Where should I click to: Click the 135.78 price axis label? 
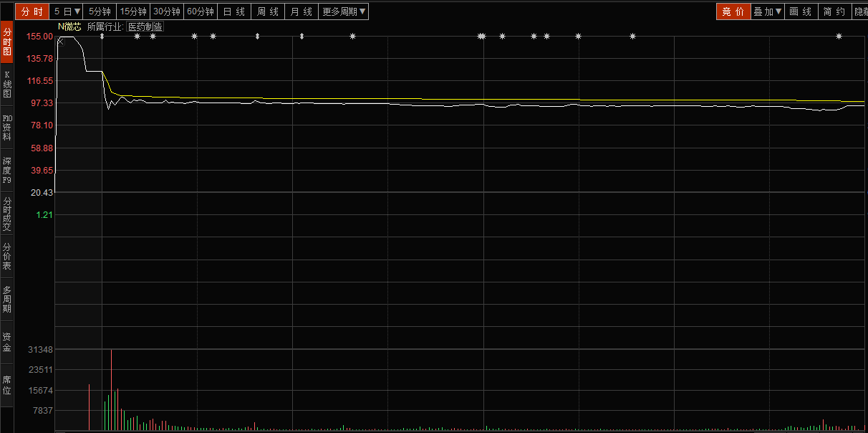click(x=39, y=59)
